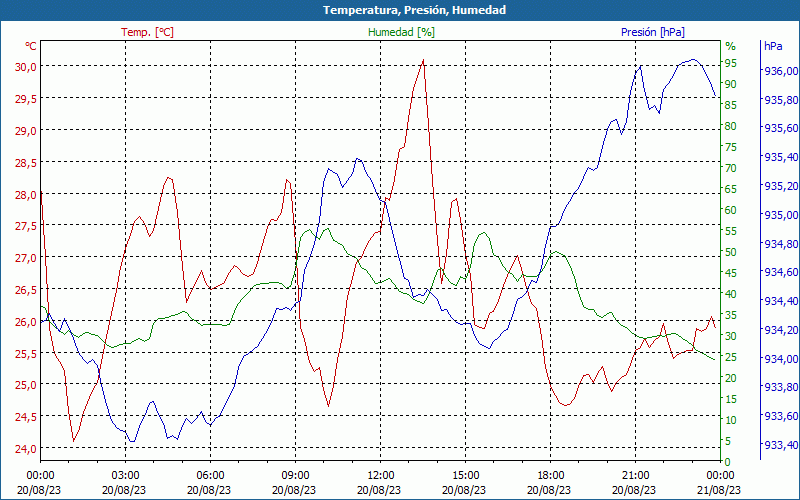This screenshot has width=800, height=500.
Task: Click the '933,60' pressure axis value
Action: point(781,417)
